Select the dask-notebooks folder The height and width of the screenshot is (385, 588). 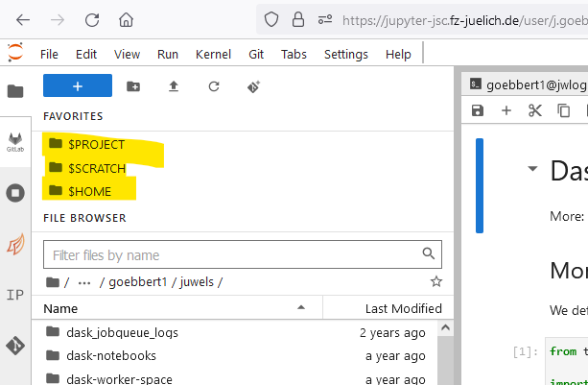click(235, 355)
